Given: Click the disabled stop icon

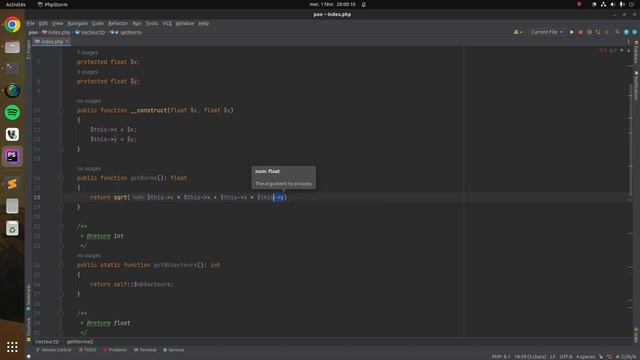Looking at the screenshot, I should click(607, 32).
